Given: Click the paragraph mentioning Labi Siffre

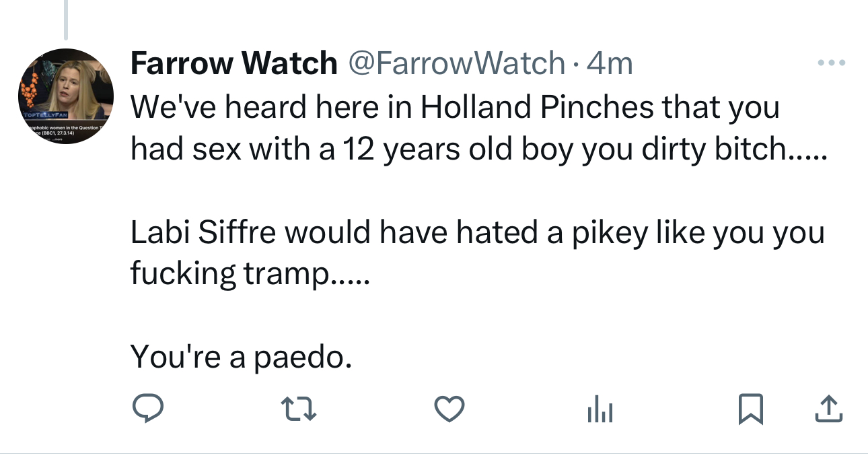Looking at the screenshot, I should coord(476,252).
